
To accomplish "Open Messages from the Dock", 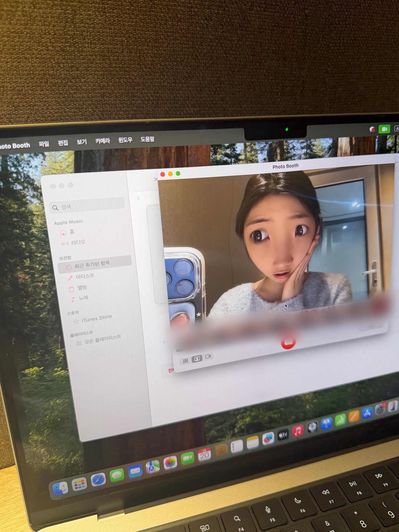I will pyautogui.click(x=117, y=475).
